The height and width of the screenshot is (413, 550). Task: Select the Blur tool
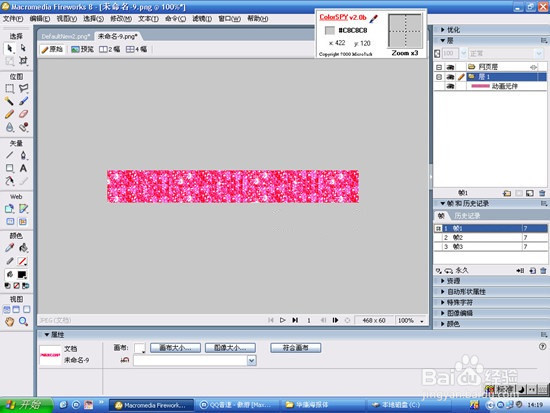10,127
